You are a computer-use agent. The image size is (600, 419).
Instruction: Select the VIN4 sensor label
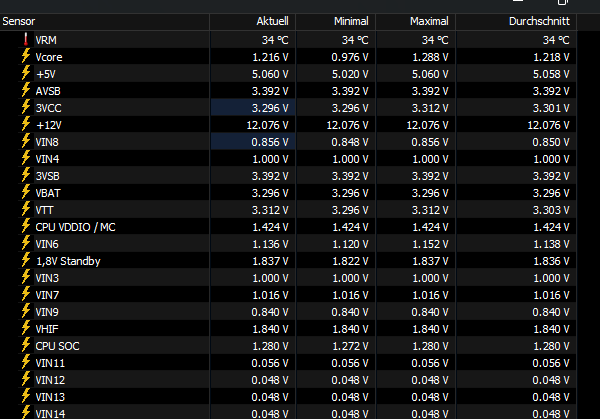tap(47, 159)
